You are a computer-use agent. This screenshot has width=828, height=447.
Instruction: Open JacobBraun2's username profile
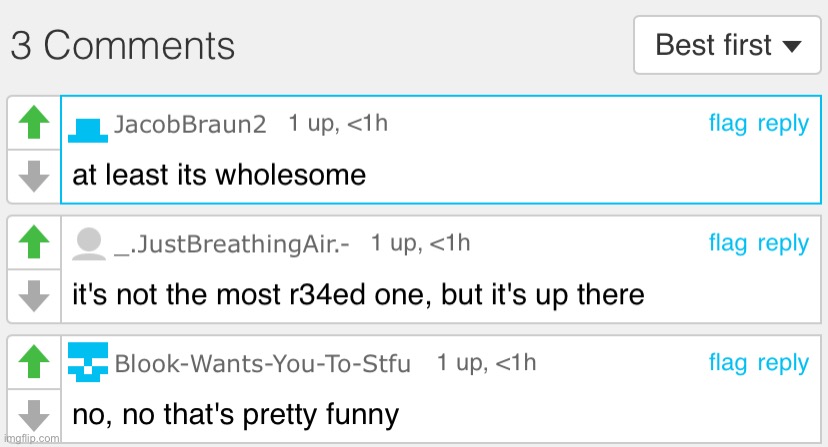coord(190,125)
